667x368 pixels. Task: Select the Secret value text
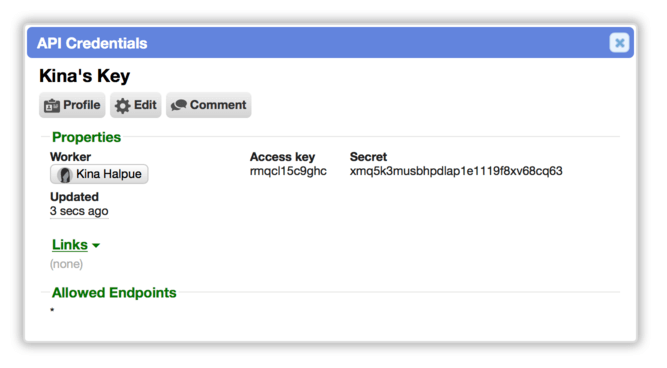tap(456, 171)
